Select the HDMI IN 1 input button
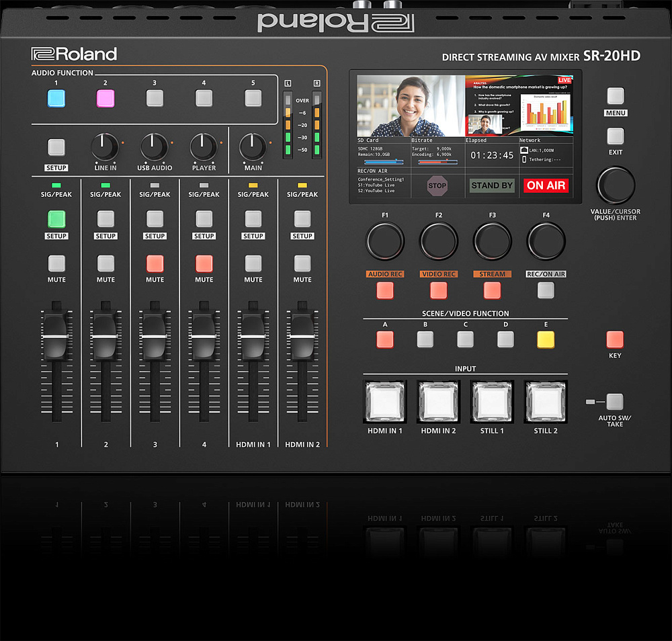The height and width of the screenshot is (641, 672). click(384, 402)
